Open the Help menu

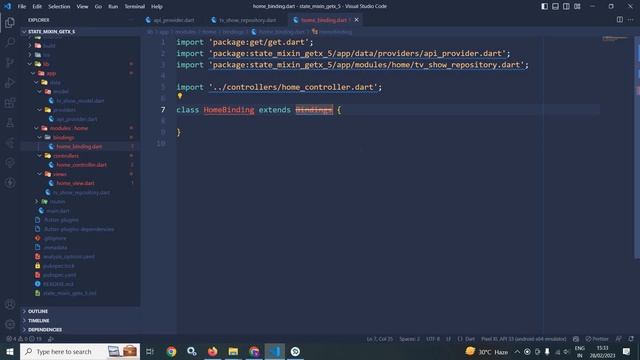point(157,6)
